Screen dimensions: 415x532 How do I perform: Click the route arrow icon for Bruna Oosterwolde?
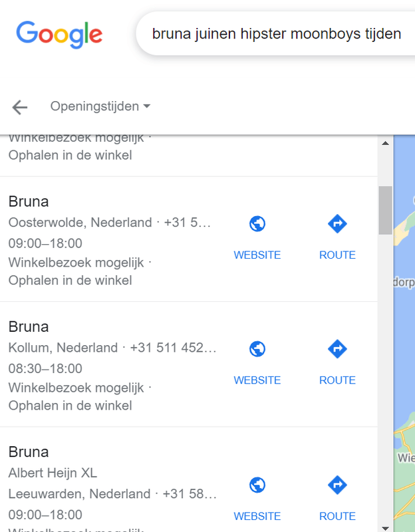point(337,223)
